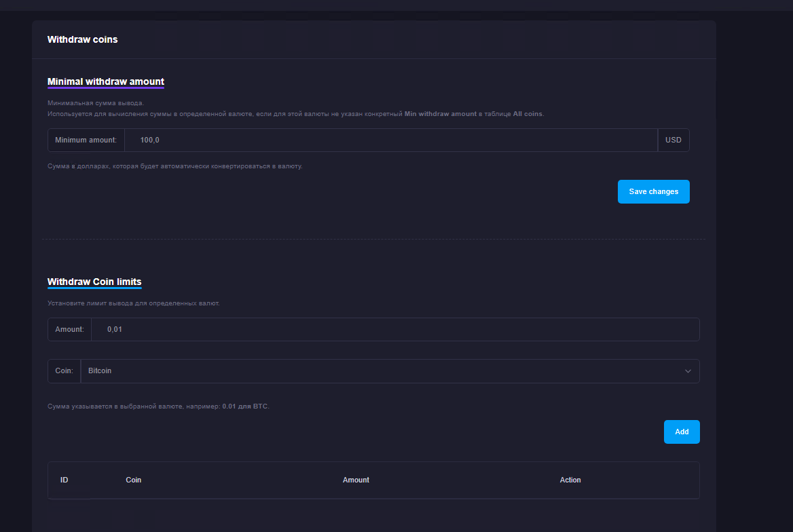The image size is (793, 532).
Task: Click the 'Amount:' label before the limit field
Action: click(70, 330)
